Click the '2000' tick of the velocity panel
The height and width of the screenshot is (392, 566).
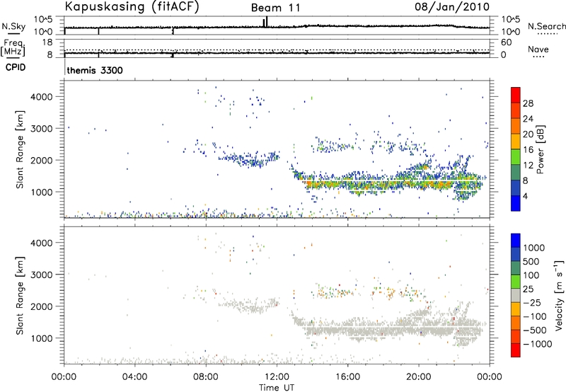[41, 306]
